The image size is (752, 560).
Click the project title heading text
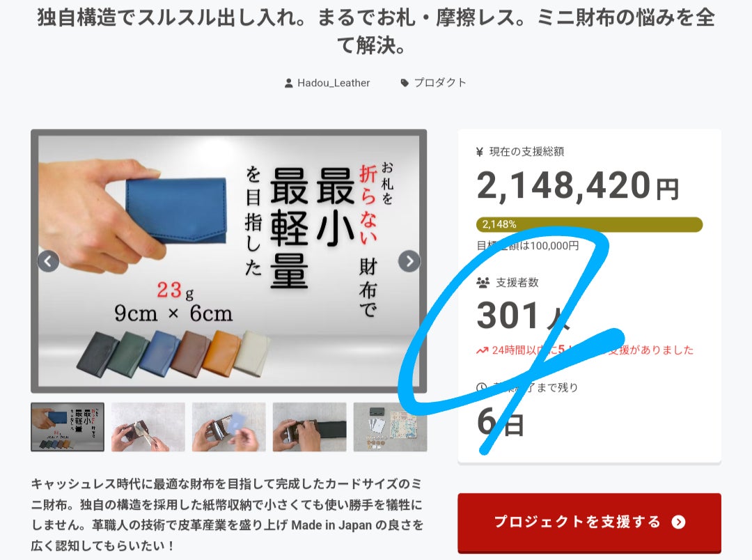376,31
